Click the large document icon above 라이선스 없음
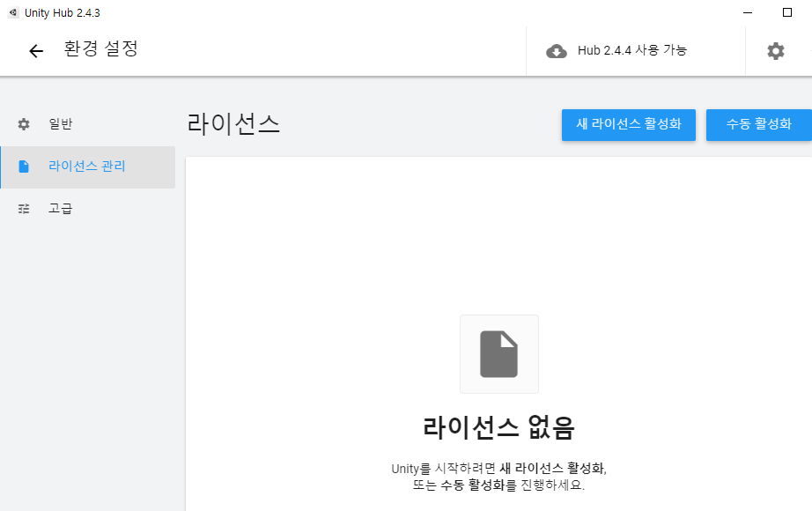Image resolution: width=812 pixels, height=511 pixels. 498,354
